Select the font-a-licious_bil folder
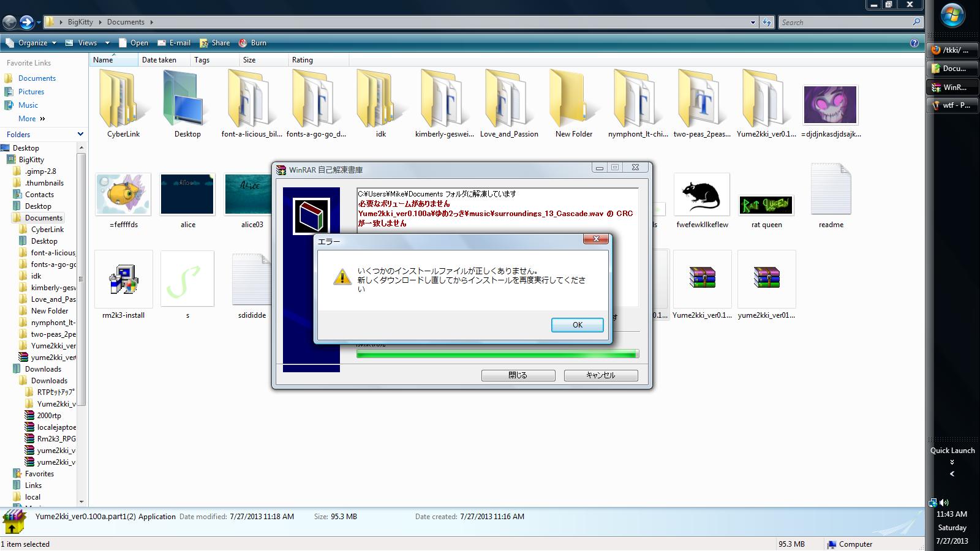980x551 pixels. click(x=252, y=97)
